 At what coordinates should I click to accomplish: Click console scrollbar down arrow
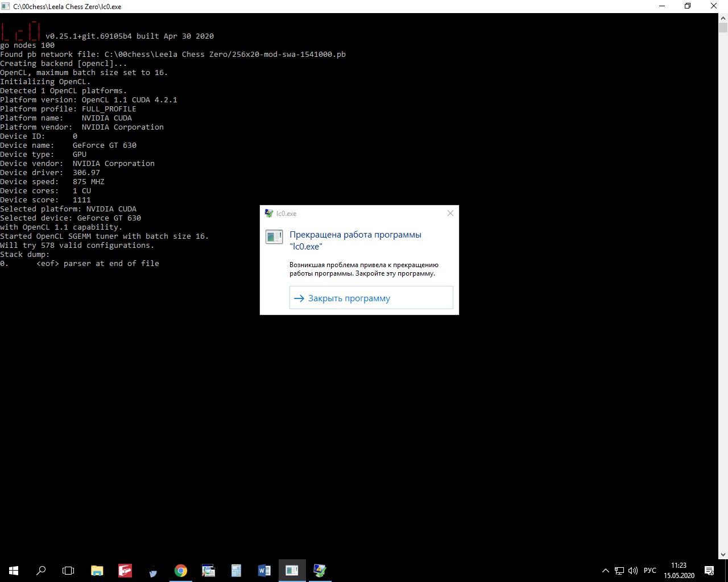(723, 554)
